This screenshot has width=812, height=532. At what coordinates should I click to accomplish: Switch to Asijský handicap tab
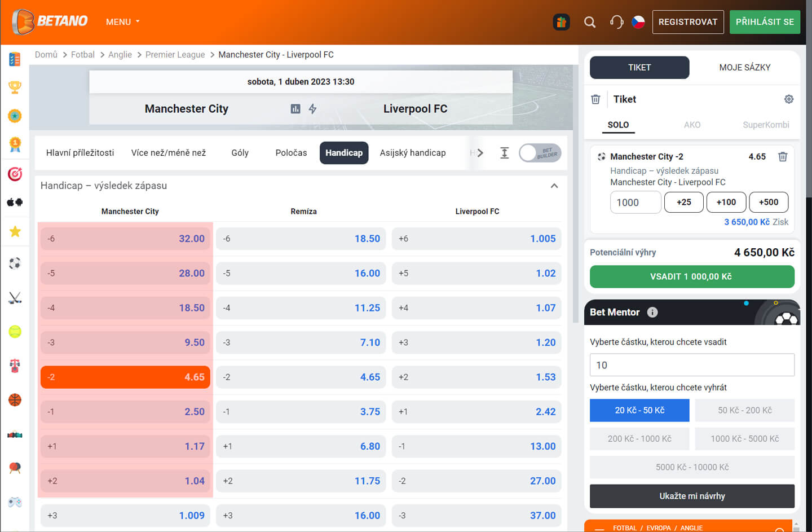click(413, 153)
